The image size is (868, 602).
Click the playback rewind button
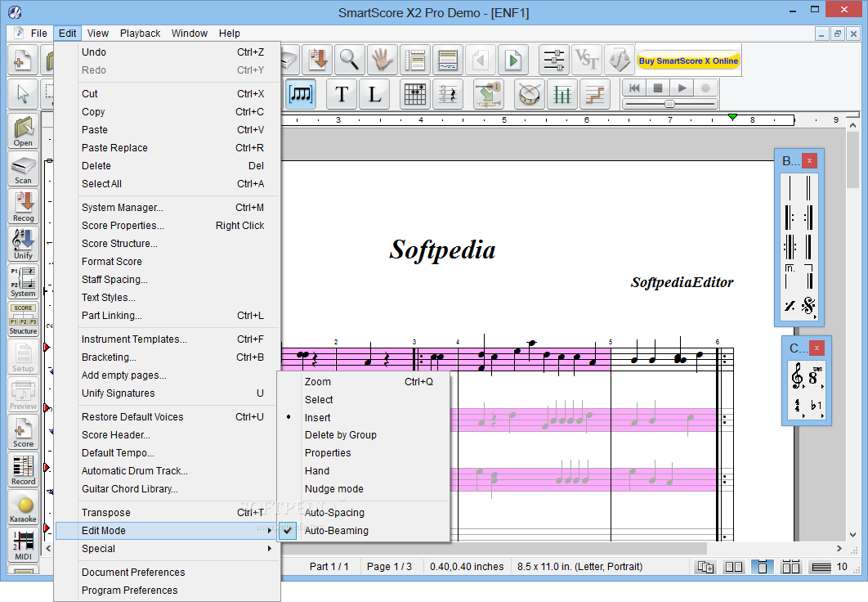point(634,88)
